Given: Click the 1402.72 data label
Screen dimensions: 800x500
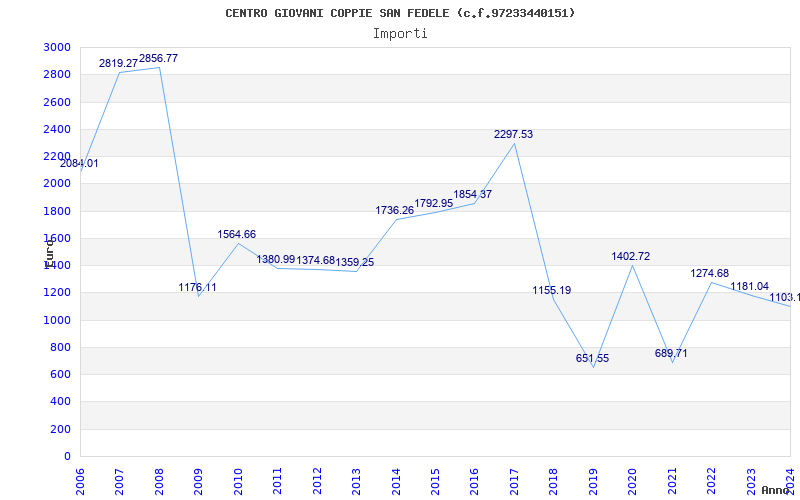Looking at the screenshot, I should coord(631,256).
